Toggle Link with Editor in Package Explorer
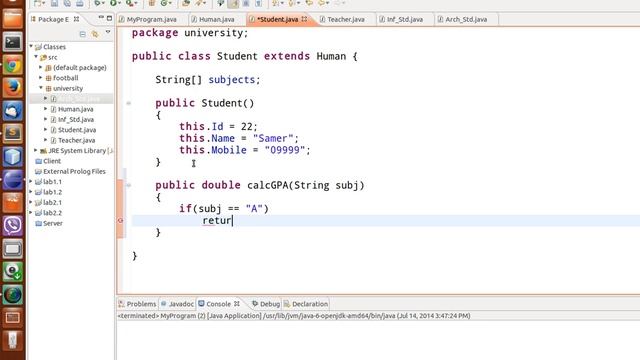The height and width of the screenshot is (360, 640). pos(95,34)
